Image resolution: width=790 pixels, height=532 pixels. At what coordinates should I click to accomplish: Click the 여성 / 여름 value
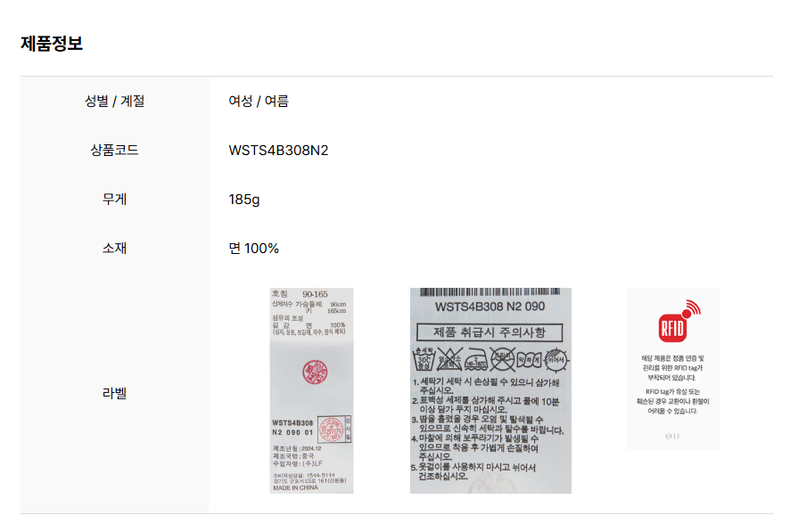click(x=259, y=102)
